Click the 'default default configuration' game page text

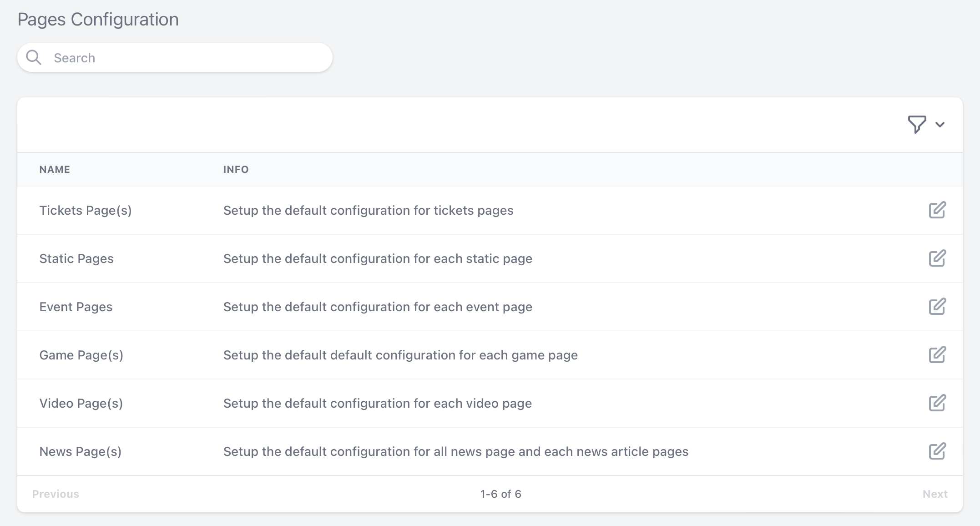tap(400, 355)
